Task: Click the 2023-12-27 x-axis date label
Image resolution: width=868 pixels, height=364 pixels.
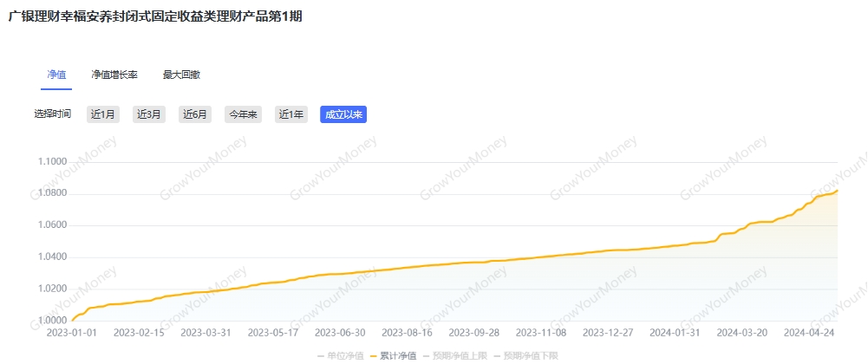Action: click(x=608, y=332)
